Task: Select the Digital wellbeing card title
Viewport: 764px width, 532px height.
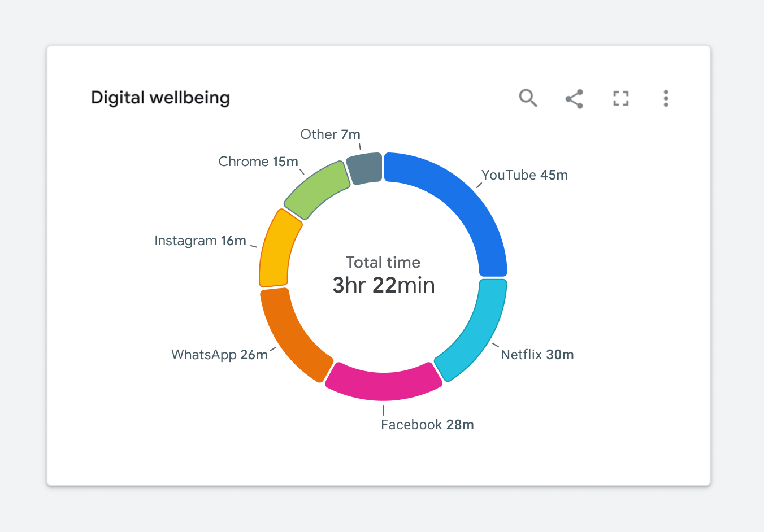Action: click(x=160, y=97)
